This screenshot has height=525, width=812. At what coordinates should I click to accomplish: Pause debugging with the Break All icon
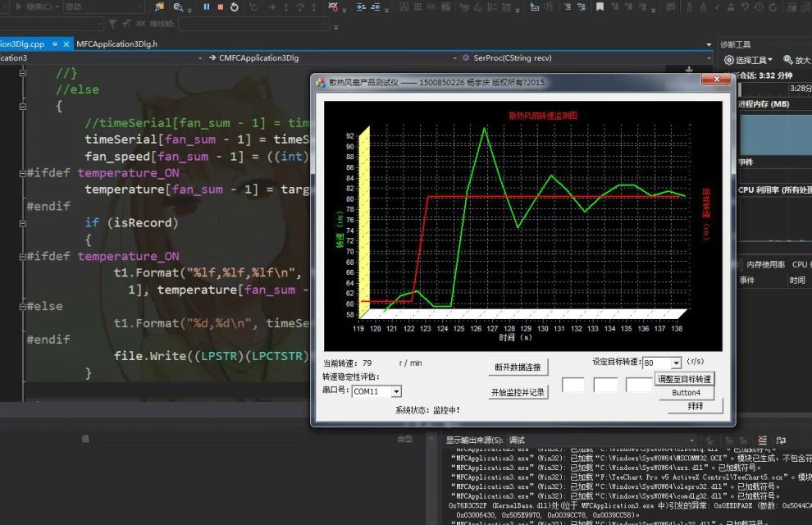coord(206,7)
